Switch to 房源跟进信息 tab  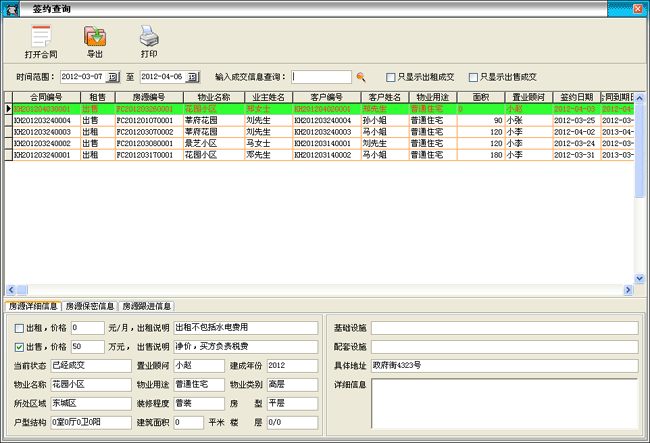pos(146,306)
